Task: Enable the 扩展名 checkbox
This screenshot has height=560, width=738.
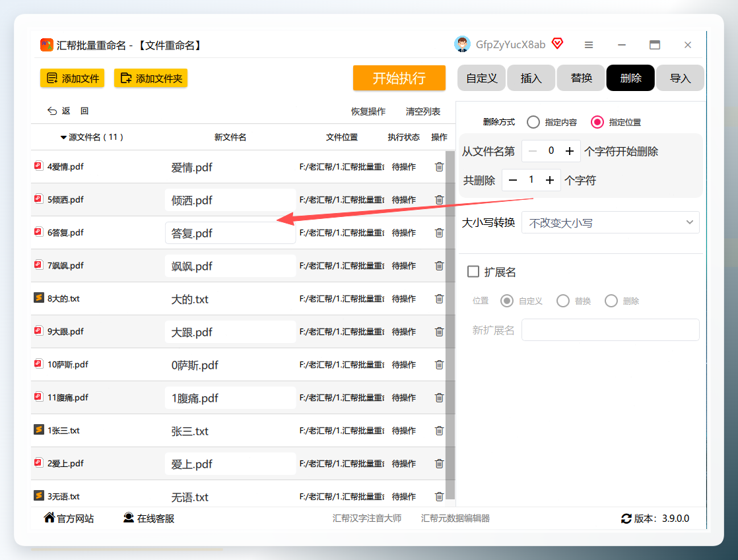Action: (473, 272)
